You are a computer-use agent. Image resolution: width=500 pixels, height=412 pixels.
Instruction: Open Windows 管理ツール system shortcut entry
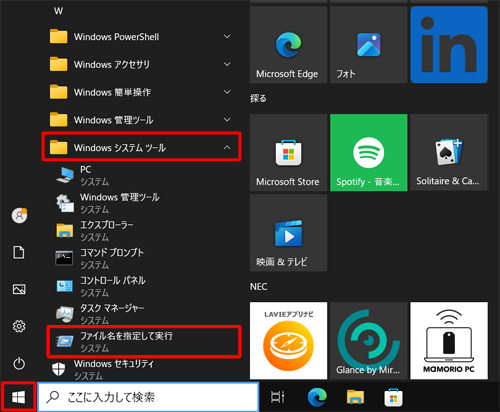143,203
